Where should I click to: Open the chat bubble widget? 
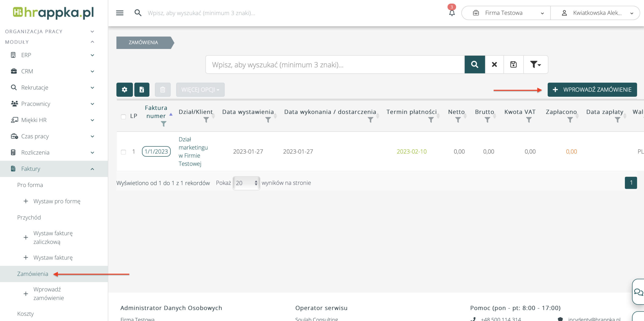(638, 292)
